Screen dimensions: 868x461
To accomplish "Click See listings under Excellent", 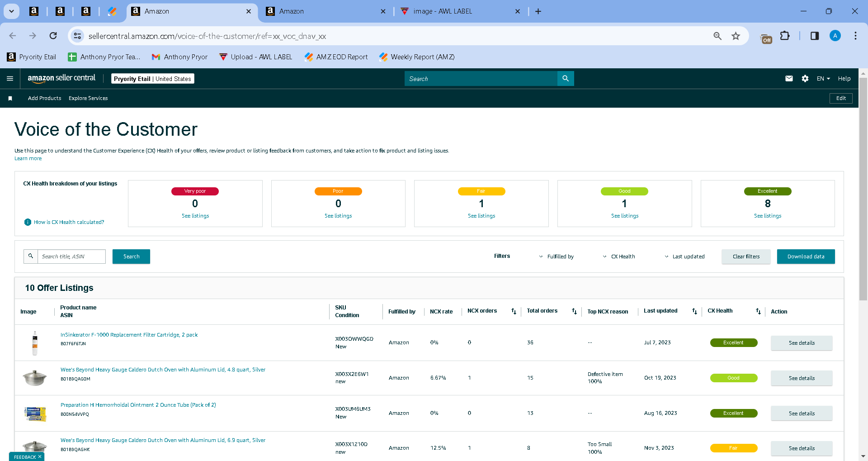I will (x=768, y=216).
